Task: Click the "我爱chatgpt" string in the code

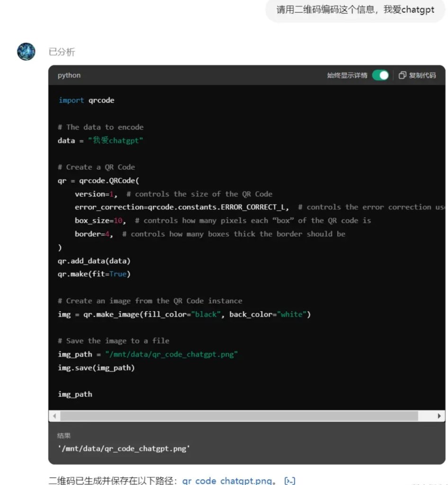Action: 115,141
